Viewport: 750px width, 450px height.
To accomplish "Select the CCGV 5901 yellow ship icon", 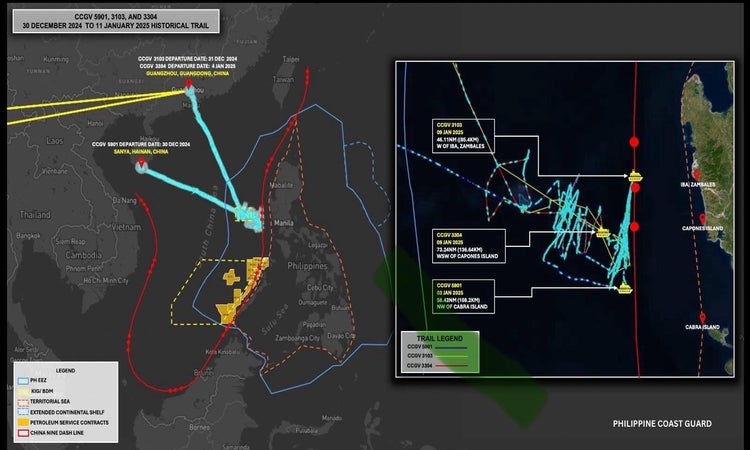I will click(625, 288).
